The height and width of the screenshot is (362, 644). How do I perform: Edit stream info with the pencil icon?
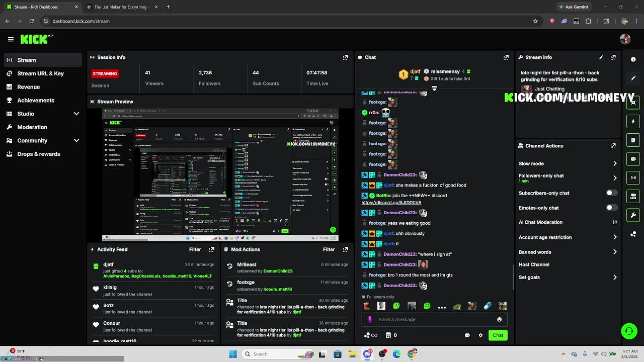[x=601, y=57]
